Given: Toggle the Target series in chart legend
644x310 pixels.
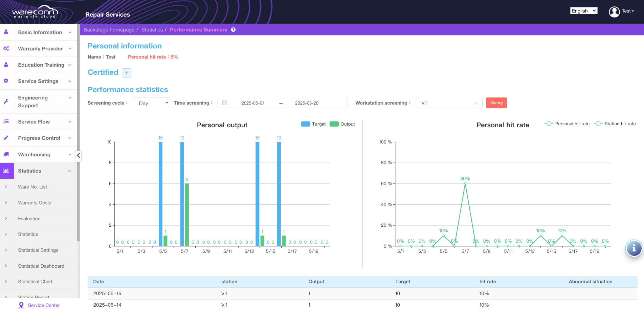Looking at the screenshot, I should point(313,124).
